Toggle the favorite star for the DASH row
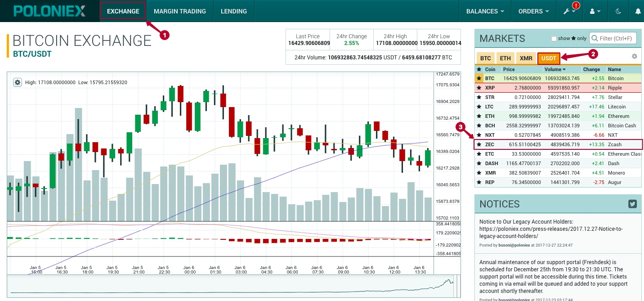This screenshot has height=301, width=644. 479,163
